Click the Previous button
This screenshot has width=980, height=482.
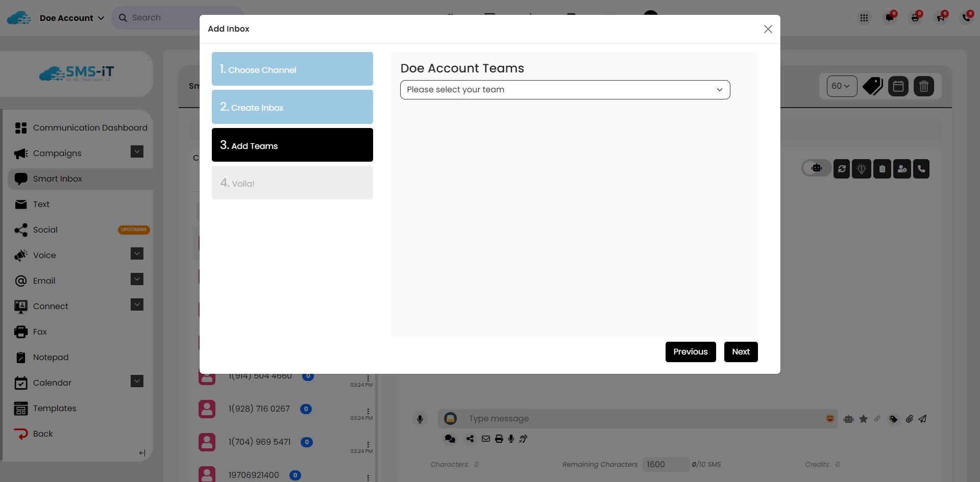point(691,352)
